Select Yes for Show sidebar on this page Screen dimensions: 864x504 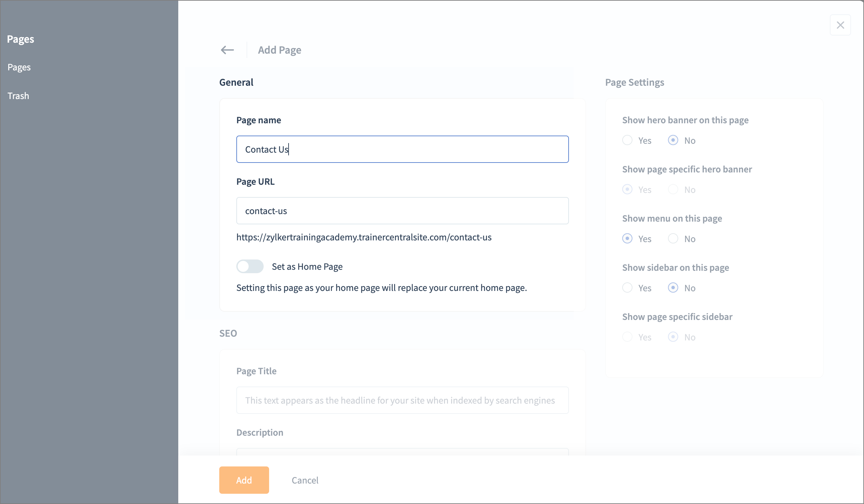(627, 288)
